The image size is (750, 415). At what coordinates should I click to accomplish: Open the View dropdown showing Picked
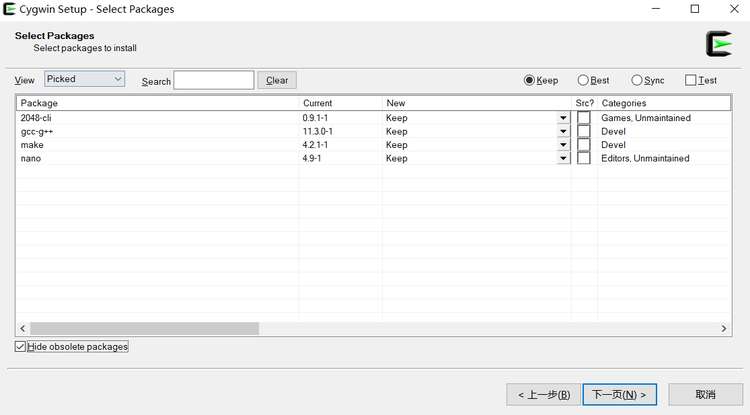tap(85, 79)
